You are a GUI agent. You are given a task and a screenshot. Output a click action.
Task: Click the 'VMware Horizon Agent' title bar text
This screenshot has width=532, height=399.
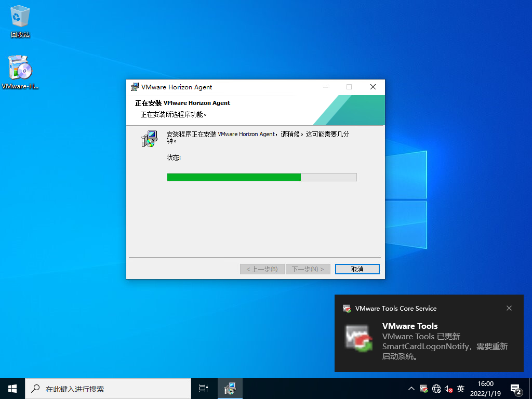coord(177,87)
